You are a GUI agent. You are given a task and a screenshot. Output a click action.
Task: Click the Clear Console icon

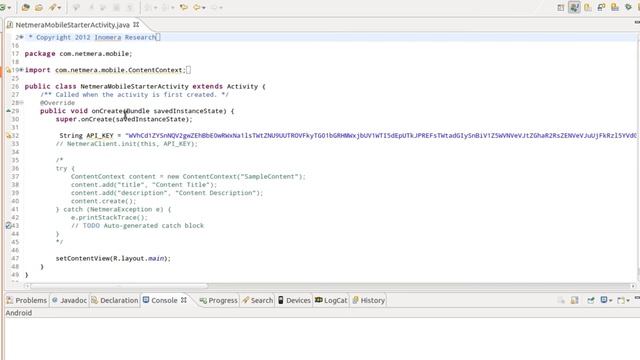(x=561, y=300)
